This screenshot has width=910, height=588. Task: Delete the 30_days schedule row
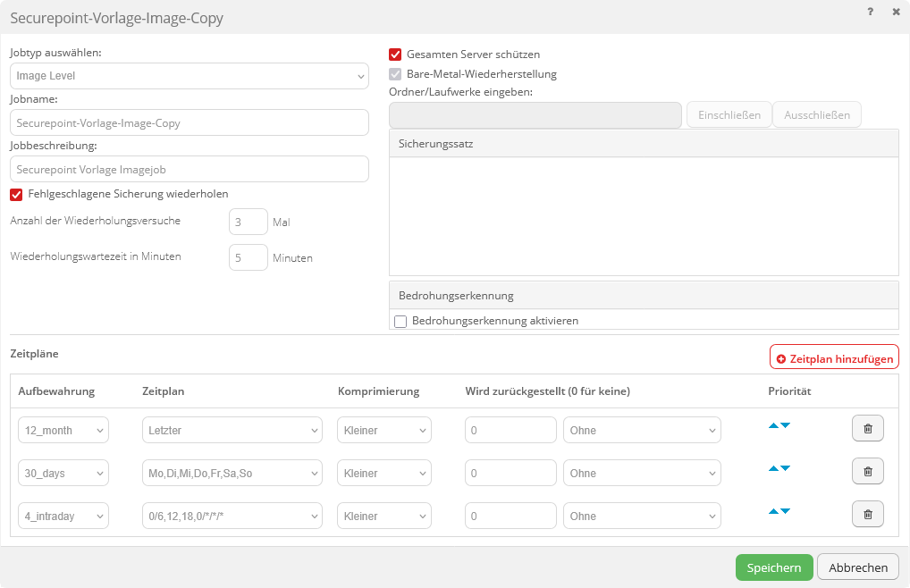[867, 472]
